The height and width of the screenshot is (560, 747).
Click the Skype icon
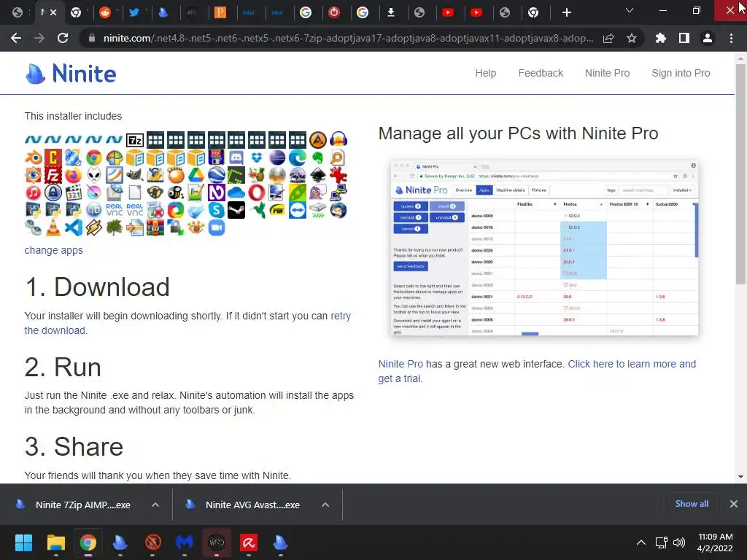point(216,210)
